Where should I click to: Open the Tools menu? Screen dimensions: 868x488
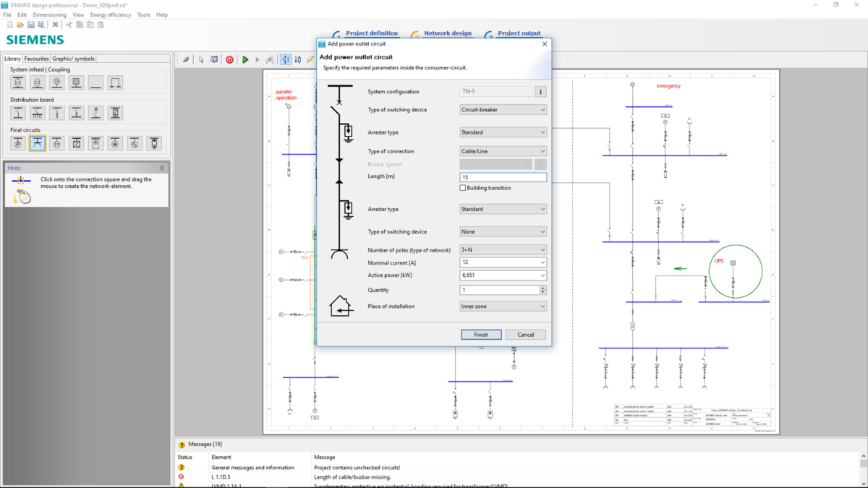[x=144, y=14]
